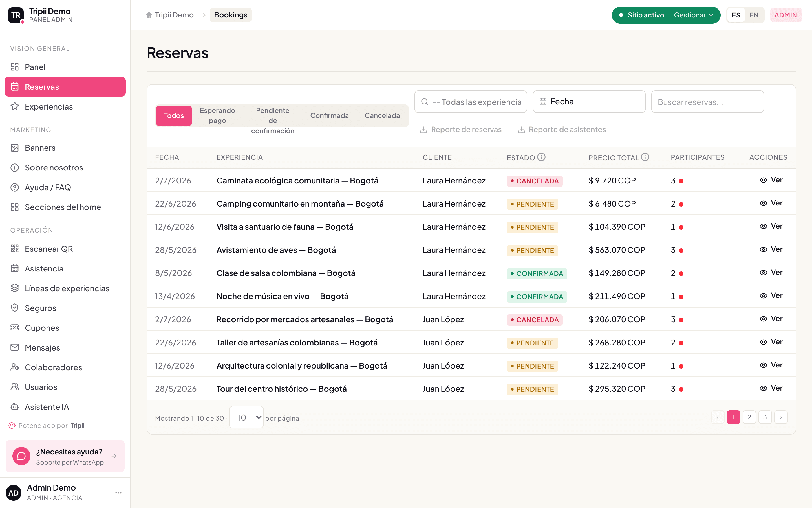812x508 pixels.
Task: Go to the next page arrow
Action: [781, 417]
